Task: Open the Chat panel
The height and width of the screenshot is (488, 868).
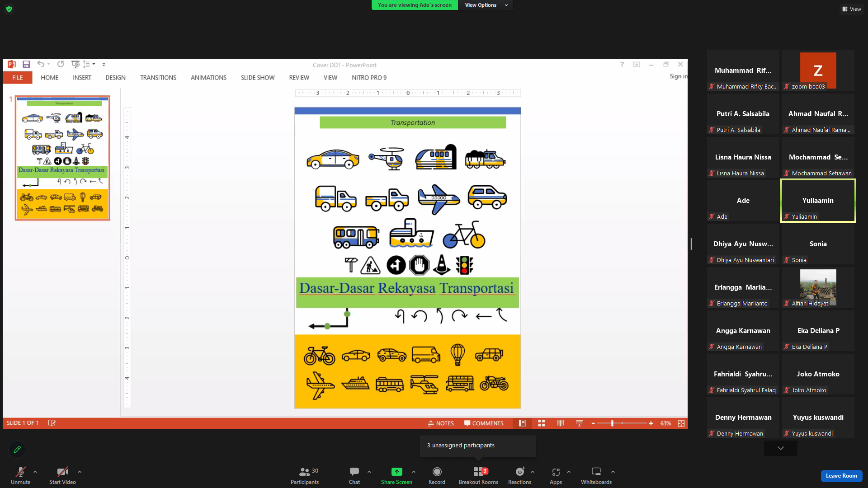Action: tap(354, 476)
